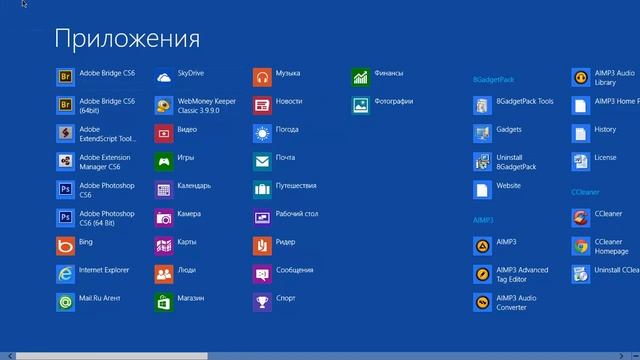Image resolution: width=640 pixels, height=360 pixels.
Task: Open the Ридер app icon
Action: [x=262, y=246]
